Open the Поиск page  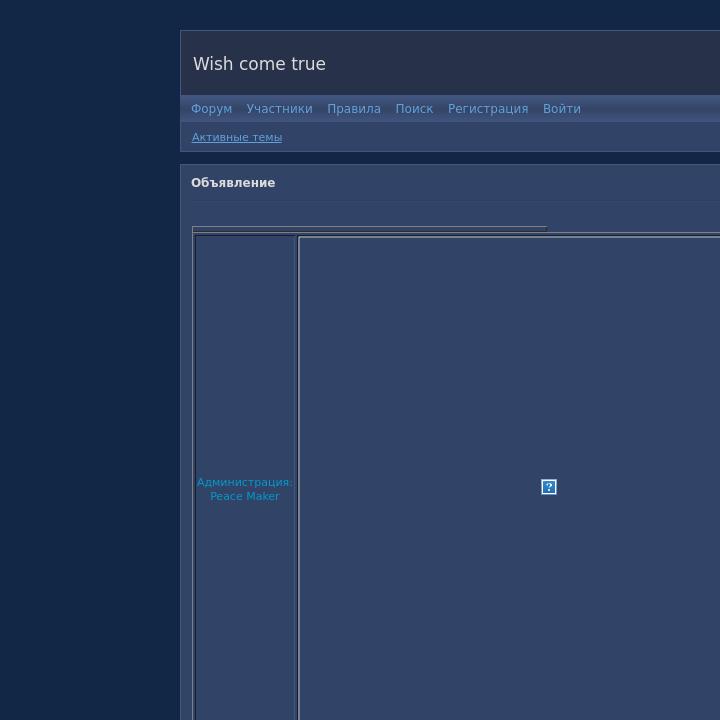click(414, 109)
